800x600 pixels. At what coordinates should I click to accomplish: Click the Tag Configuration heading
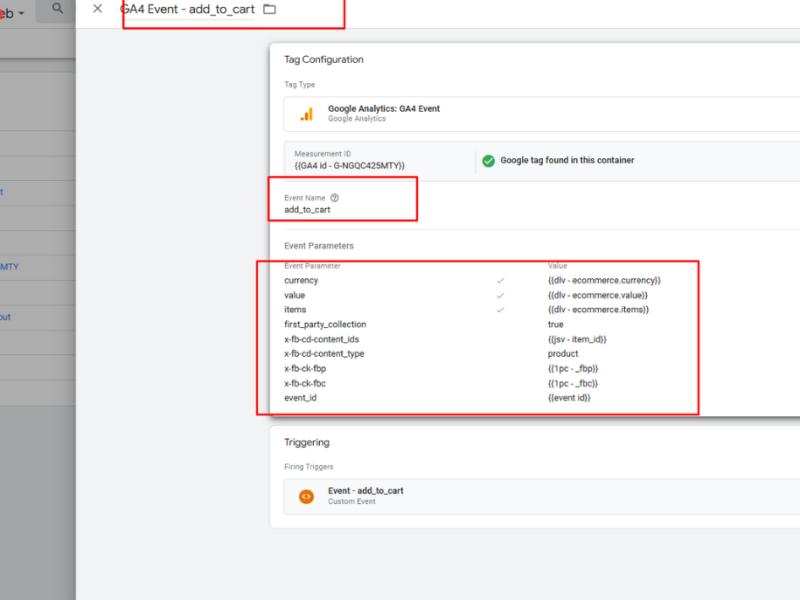tap(323, 60)
